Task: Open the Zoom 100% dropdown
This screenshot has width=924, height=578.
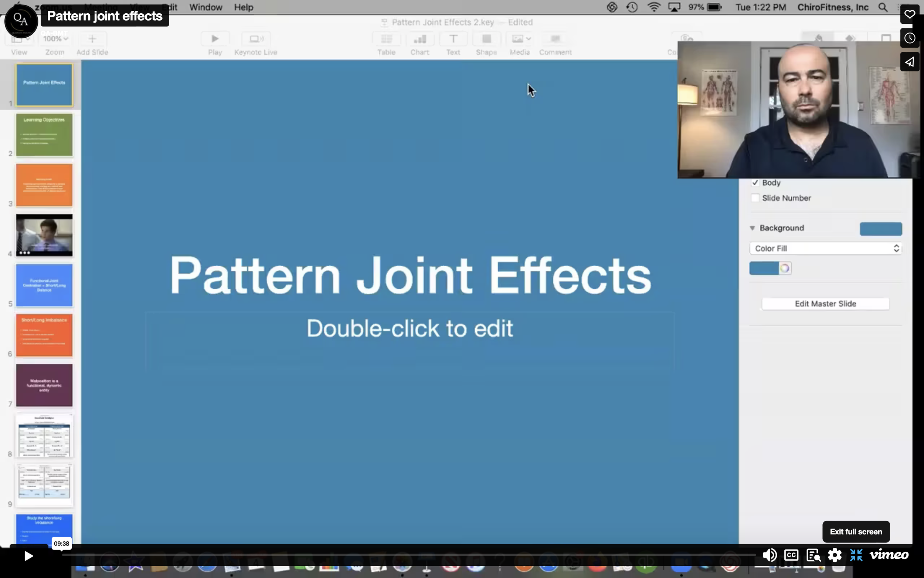Action: point(55,39)
